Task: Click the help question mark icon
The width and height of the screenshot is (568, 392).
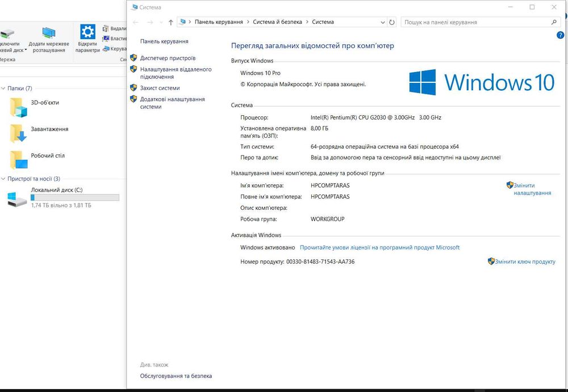Action: (x=560, y=35)
